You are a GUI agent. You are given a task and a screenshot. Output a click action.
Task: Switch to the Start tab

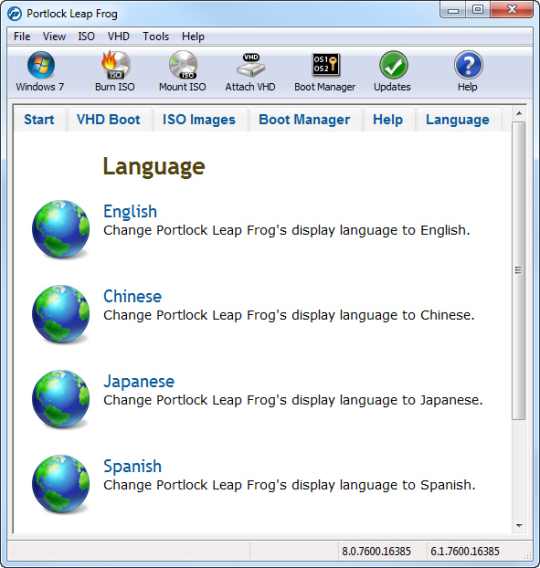click(39, 120)
